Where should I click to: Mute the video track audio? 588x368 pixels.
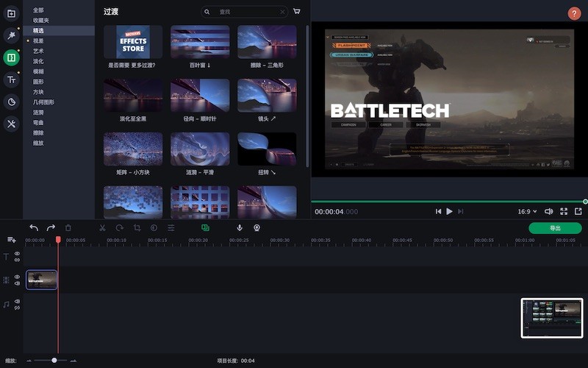tap(17, 283)
